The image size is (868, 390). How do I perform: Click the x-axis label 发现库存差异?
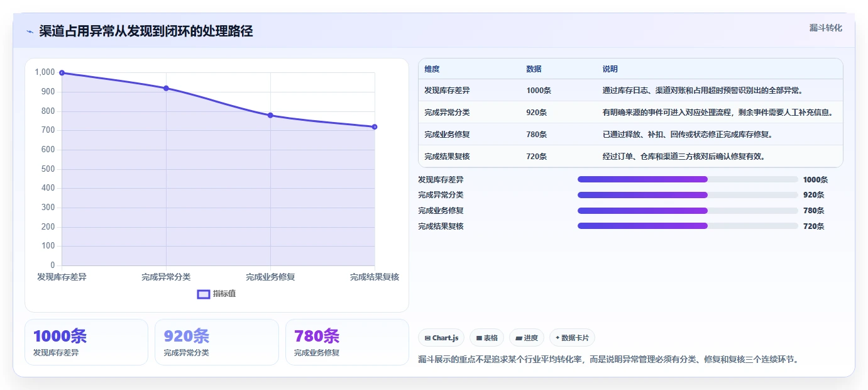[62, 277]
